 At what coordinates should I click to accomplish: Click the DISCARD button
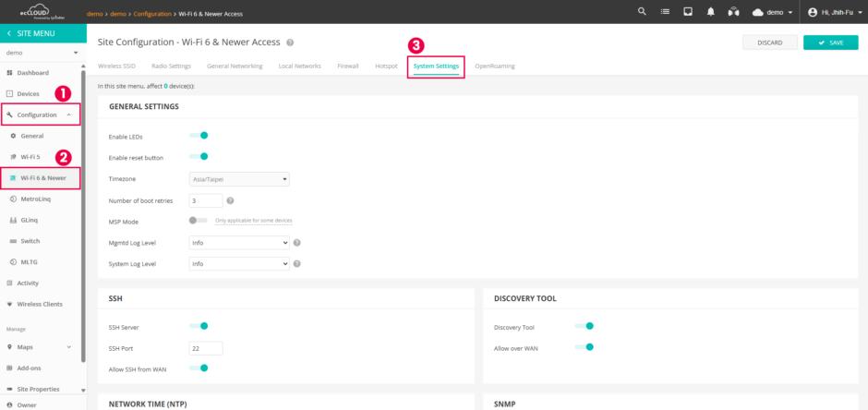(768, 42)
